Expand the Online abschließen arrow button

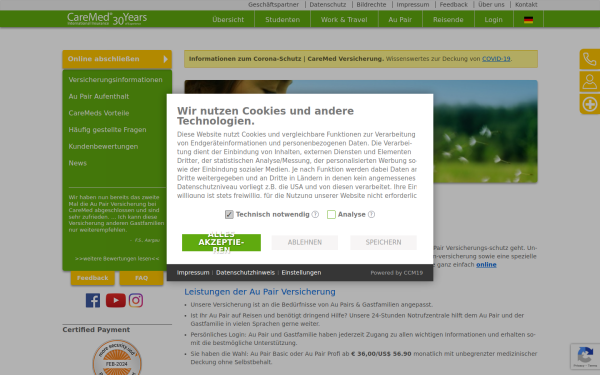117,59
